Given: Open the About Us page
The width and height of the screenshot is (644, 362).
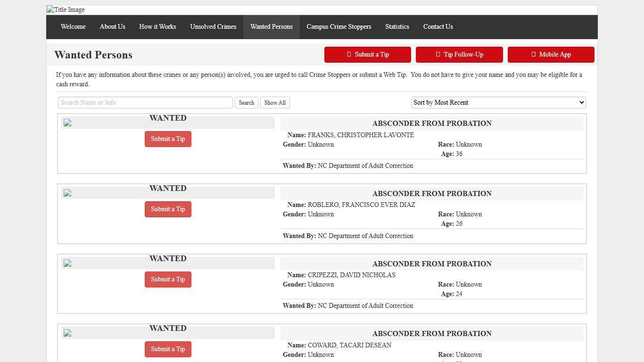Looking at the screenshot, I should click(112, 27).
